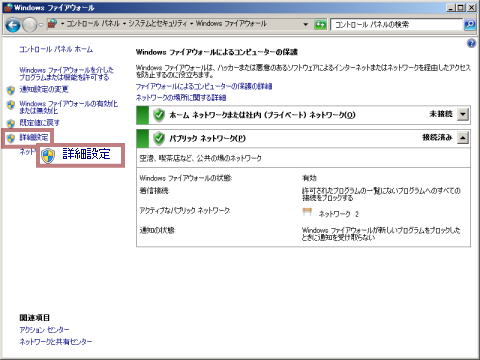Open ネットワークの場所に関する詳細 link

pos(181,98)
